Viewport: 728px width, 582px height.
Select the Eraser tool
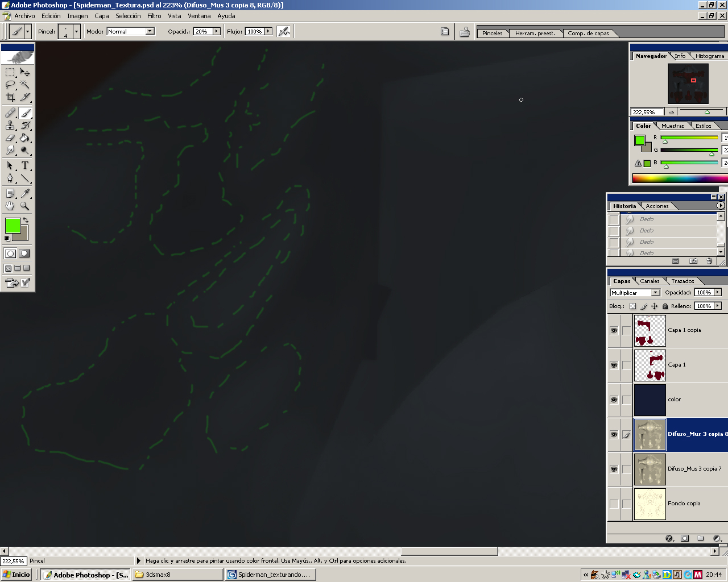click(x=10, y=138)
